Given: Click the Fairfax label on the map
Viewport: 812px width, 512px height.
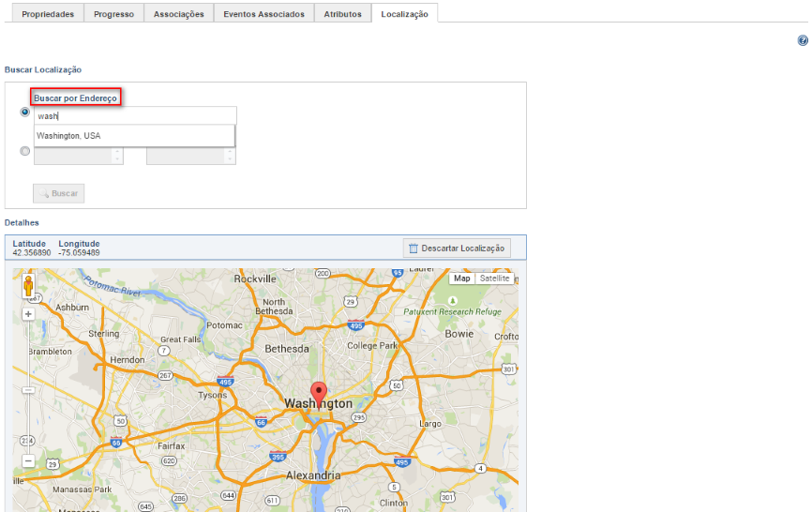Looking at the screenshot, I should pyautogui.click(x=171, y=445).
